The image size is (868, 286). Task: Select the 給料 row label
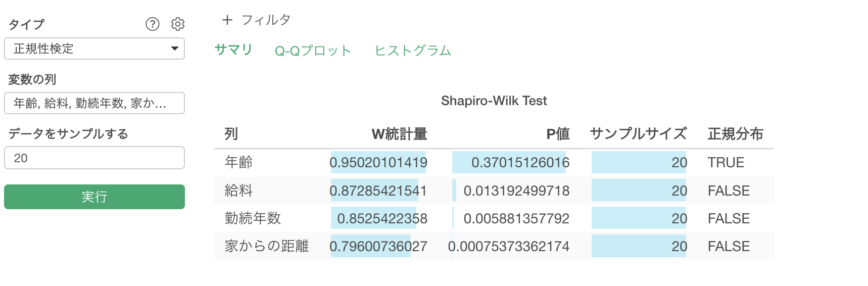tap(238, 190)
